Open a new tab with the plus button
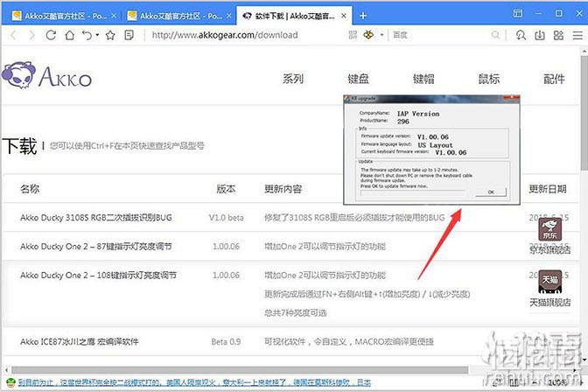 click(363, 16)
